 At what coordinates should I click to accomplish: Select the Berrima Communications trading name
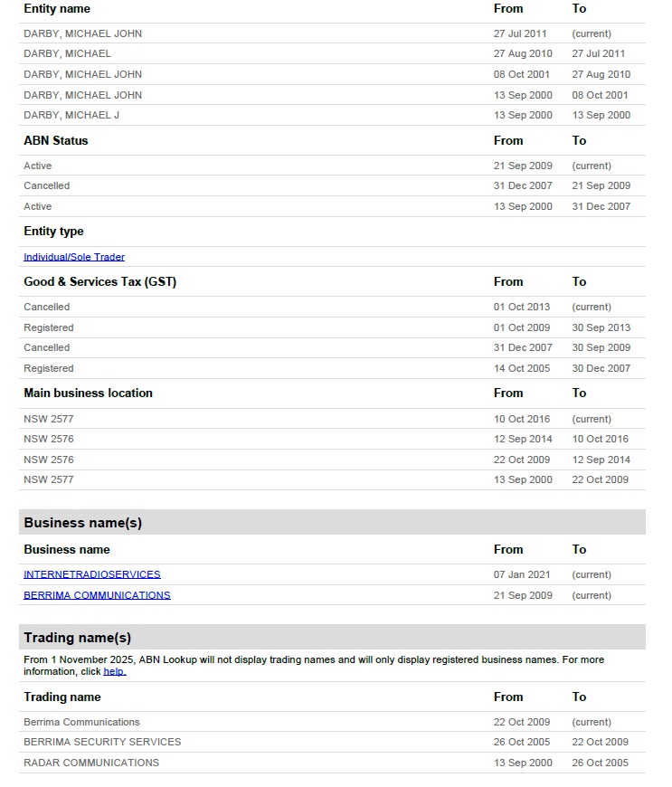[x=81, y=722]
